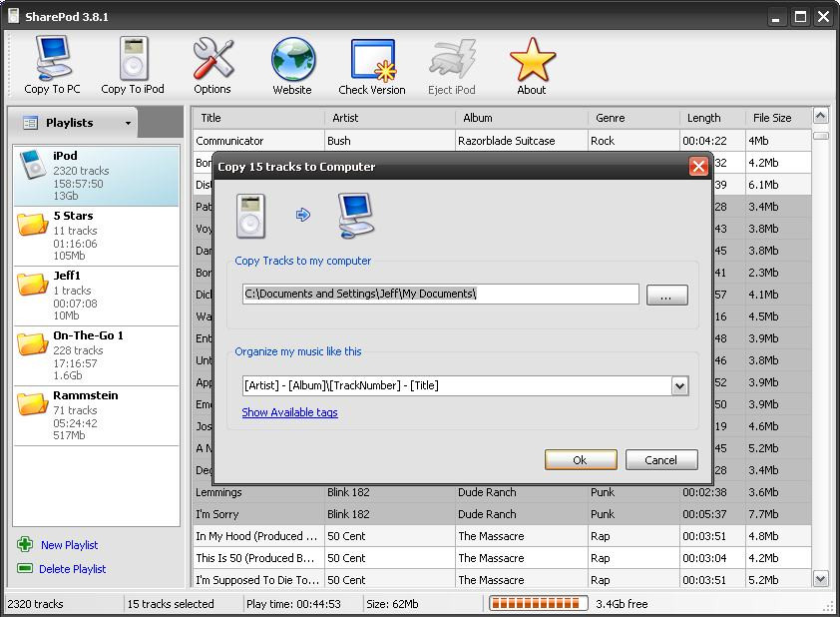Click the Show Available tags link

pos(289,412)
